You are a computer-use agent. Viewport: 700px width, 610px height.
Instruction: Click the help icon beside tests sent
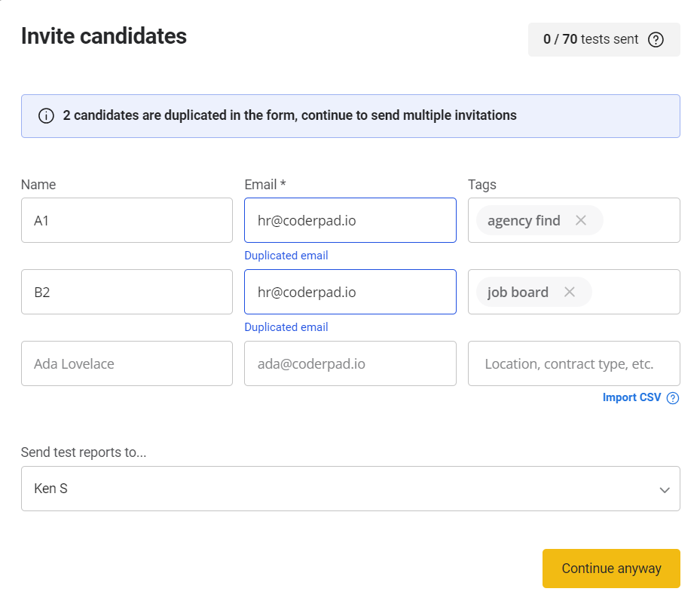[x=656, y=40]
